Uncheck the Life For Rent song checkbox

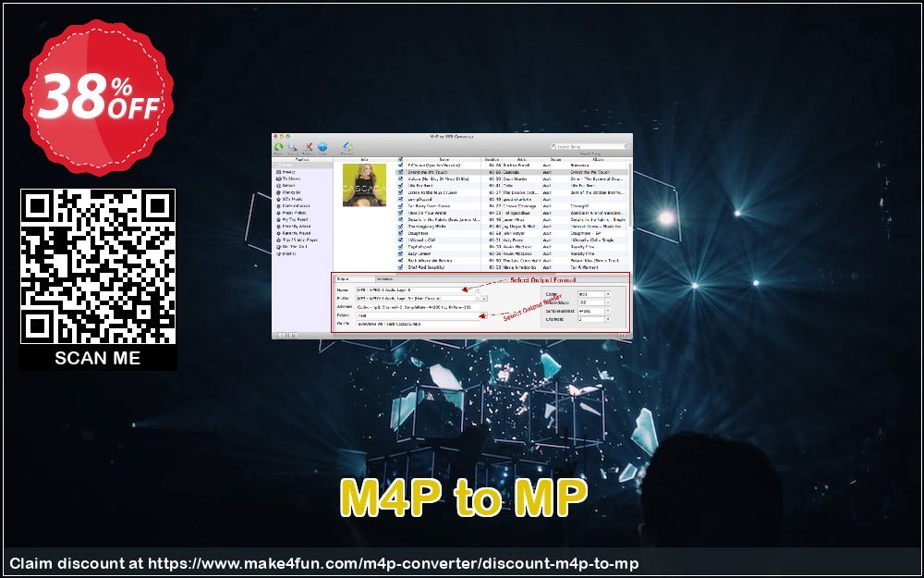point(401,186)
